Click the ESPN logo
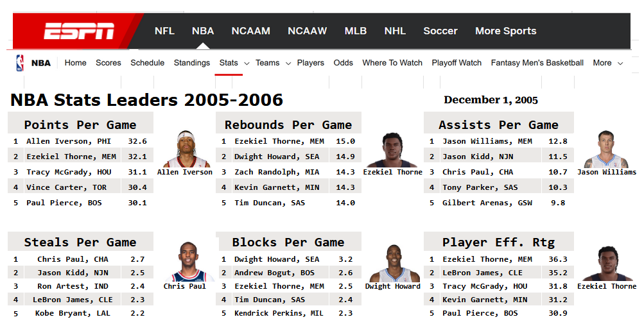The height and width of the screenshot is (324, 644). click(x=79, y=31)
